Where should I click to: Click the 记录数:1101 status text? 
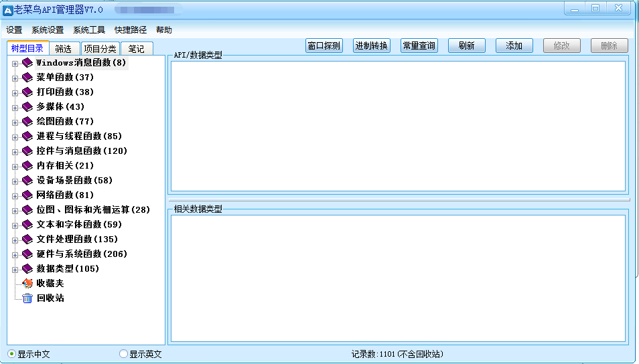[397, 354]
